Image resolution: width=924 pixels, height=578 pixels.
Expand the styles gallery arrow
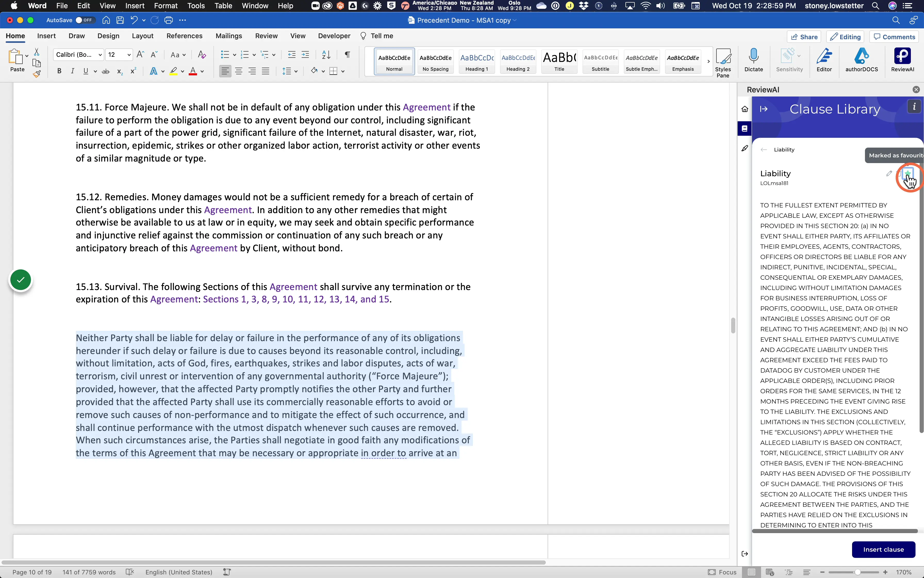(x=708, y=61)
